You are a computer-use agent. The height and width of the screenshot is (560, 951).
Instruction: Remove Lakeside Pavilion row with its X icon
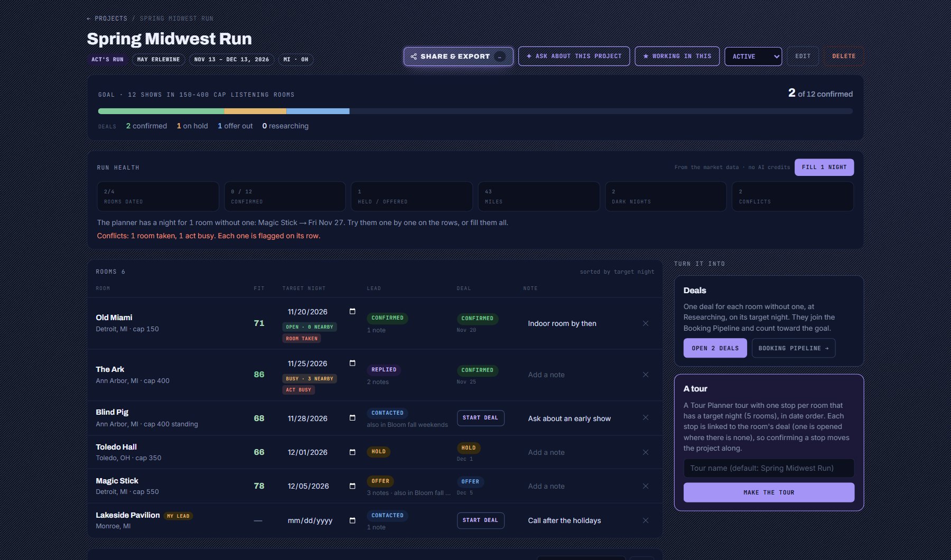pos(646,520)
